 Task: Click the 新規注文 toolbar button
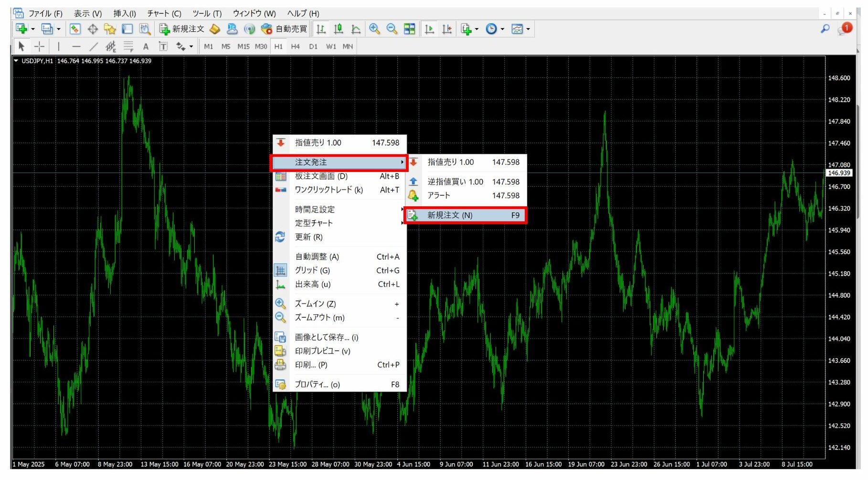[182, 29]
